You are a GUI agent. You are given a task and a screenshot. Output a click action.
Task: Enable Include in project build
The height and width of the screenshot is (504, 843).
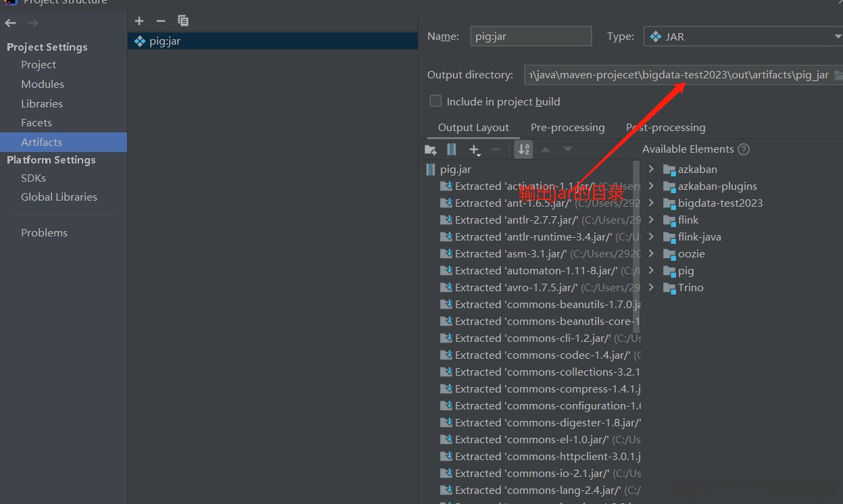tap(436, 101)
